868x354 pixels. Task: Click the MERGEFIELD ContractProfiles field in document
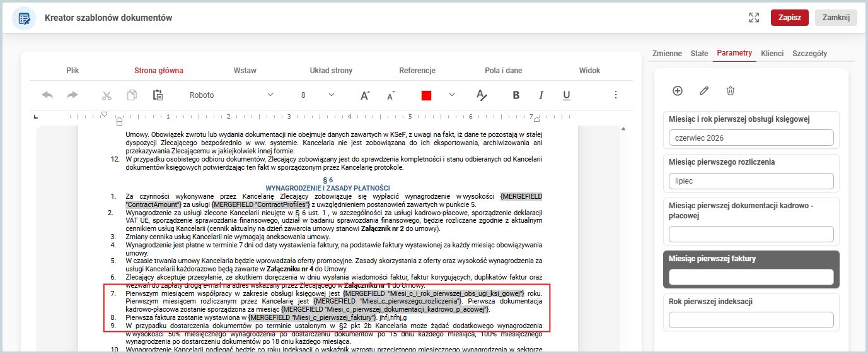point(262,204)
